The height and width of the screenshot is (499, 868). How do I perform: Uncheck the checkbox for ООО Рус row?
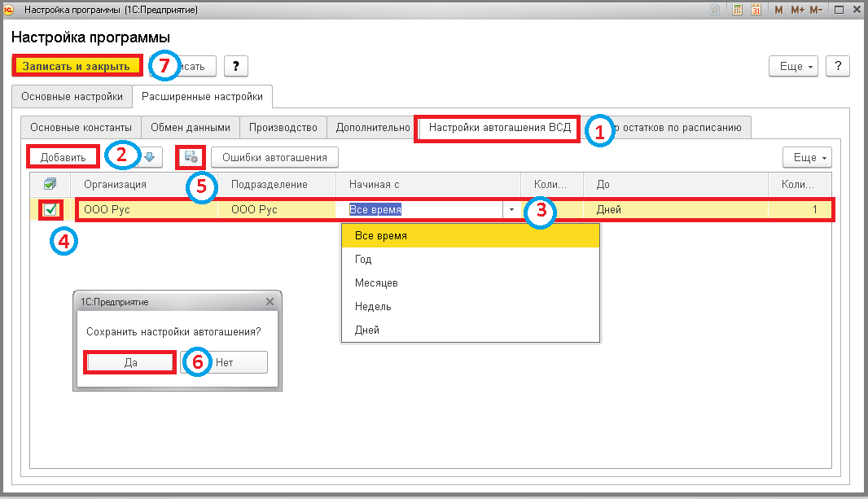pyautogui.click(x=50, y=210)
